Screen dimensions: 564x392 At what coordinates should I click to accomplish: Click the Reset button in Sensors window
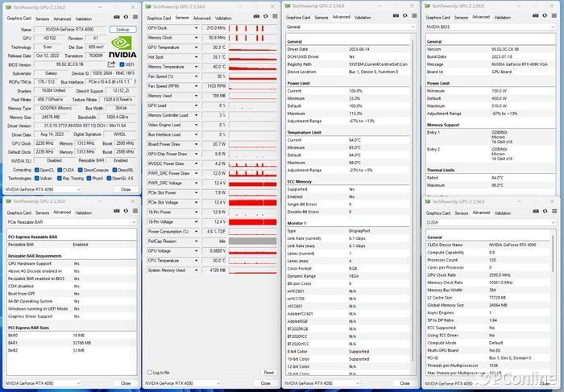point(267,373)
